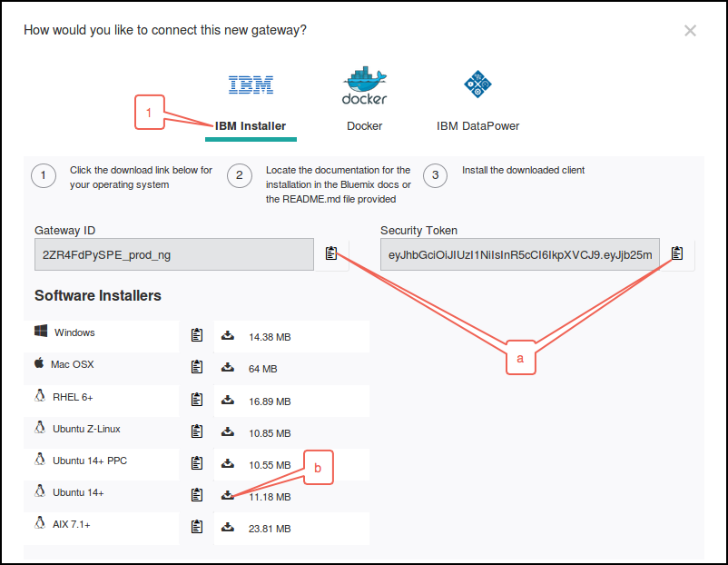This screenshot has width=728, height=565.
Task: Click the IBM logo icon
Action: click(x=251, y=85)
